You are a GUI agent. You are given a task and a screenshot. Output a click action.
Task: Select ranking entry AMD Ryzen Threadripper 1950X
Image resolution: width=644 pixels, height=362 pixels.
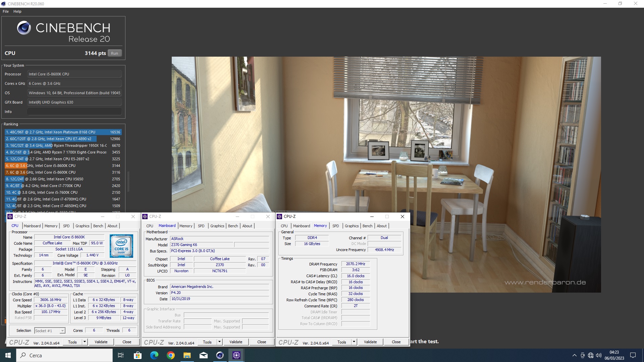(x=63, y=145)
